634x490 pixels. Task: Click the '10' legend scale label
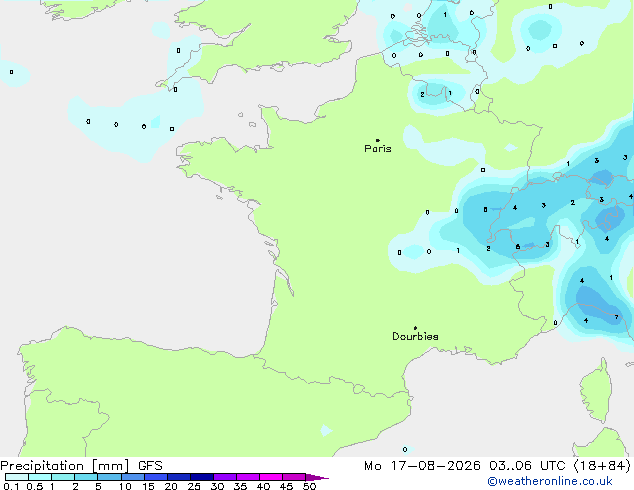pyautogui.click(x=125, y=486)
